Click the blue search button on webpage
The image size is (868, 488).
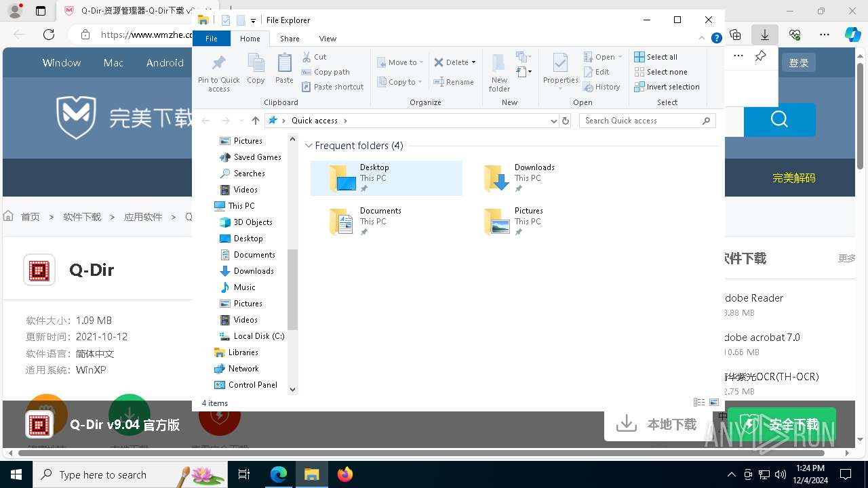coord(779,120)
